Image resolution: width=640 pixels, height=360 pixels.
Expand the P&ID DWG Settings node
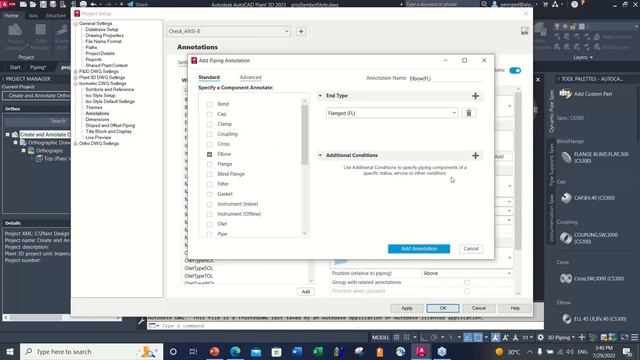point(76,71)
